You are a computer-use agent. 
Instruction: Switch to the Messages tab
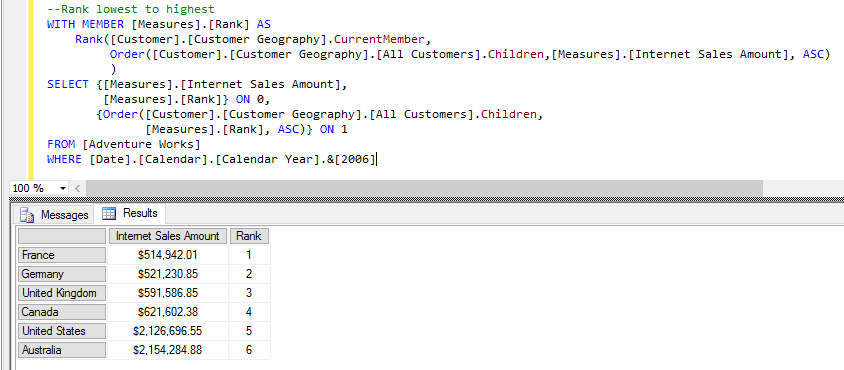pos(53,215)
